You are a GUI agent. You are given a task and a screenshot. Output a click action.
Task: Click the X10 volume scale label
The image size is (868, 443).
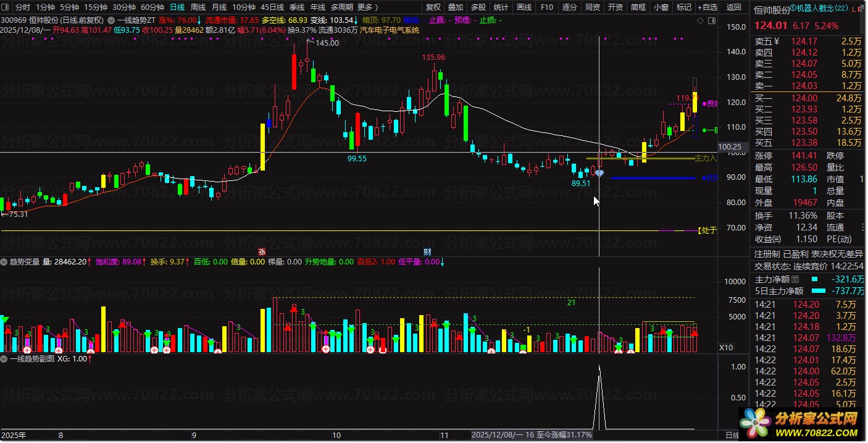[x=727, y=348]
